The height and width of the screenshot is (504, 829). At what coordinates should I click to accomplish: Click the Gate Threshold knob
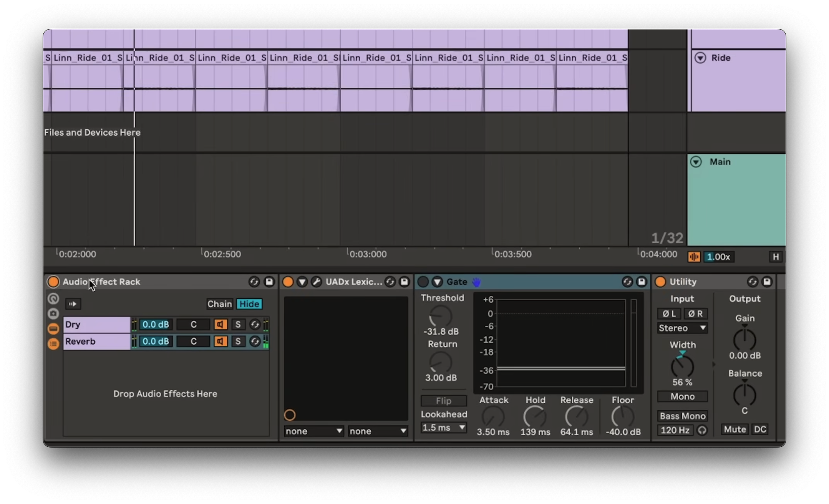coord(441,317)
